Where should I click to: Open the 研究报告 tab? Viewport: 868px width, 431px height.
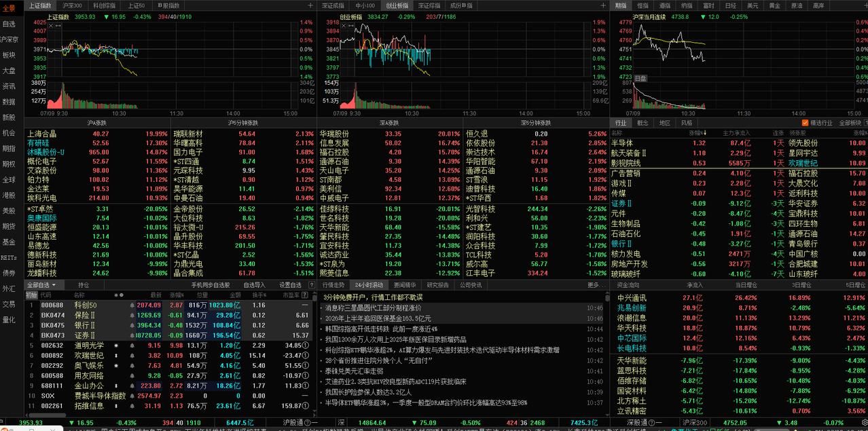(x=439, y=285)
